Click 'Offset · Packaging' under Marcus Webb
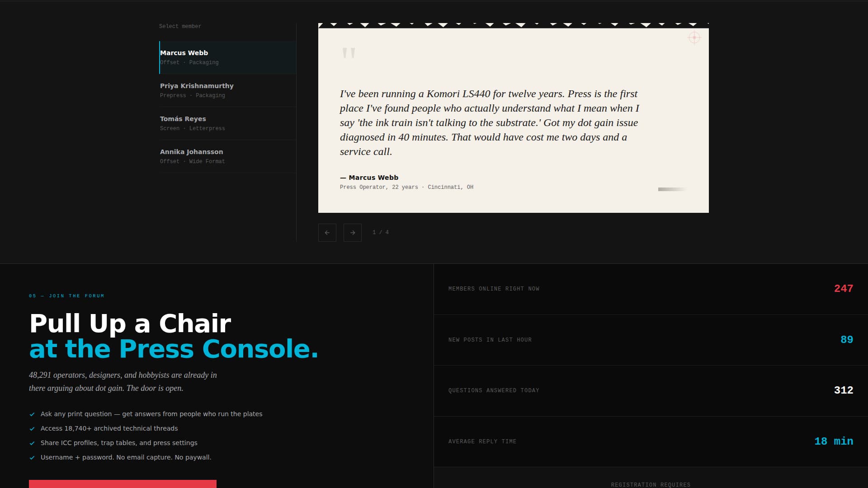The width and height of the screenshot is (868, 488). (189, 62)
